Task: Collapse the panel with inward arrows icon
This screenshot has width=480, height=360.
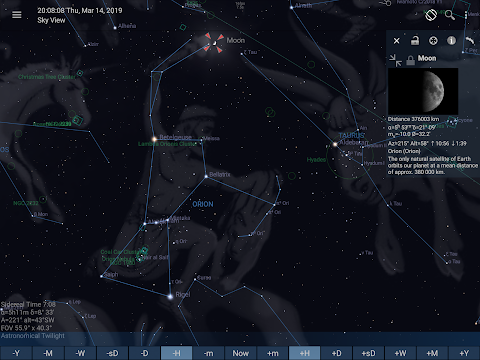Action: [395, 60]
